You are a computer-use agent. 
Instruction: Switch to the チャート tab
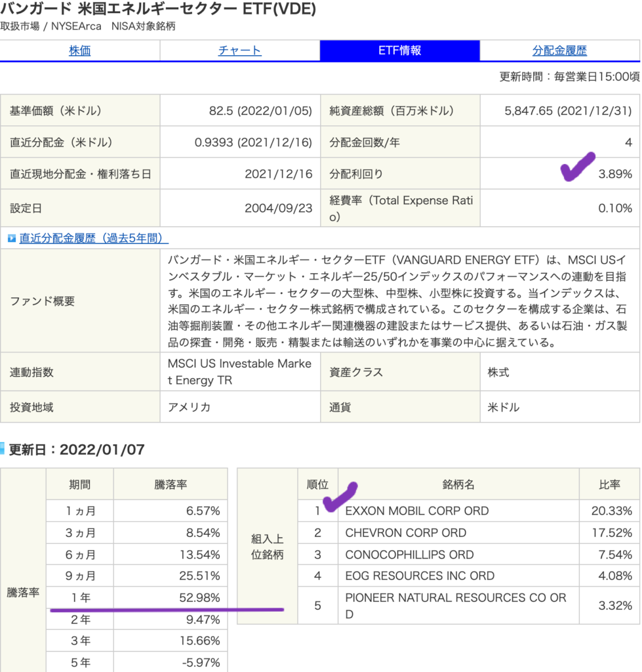click(x=239, y=51)
